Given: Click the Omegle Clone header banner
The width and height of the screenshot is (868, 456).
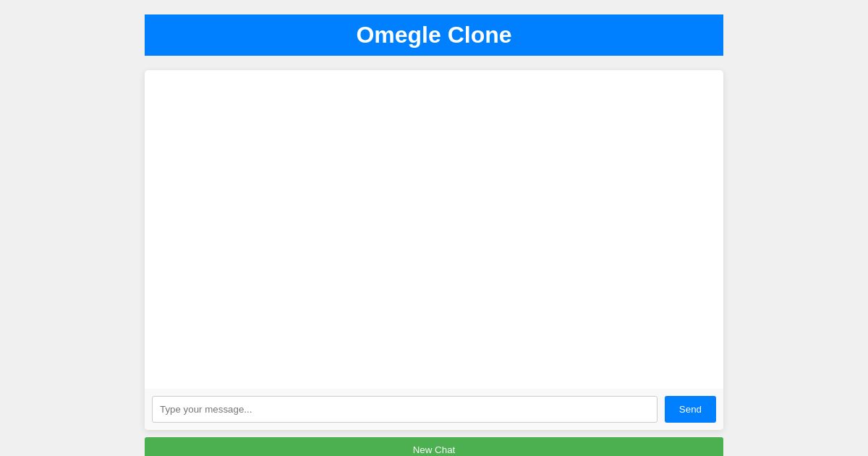Looking at the screenshot, I should tap(434, 35).
